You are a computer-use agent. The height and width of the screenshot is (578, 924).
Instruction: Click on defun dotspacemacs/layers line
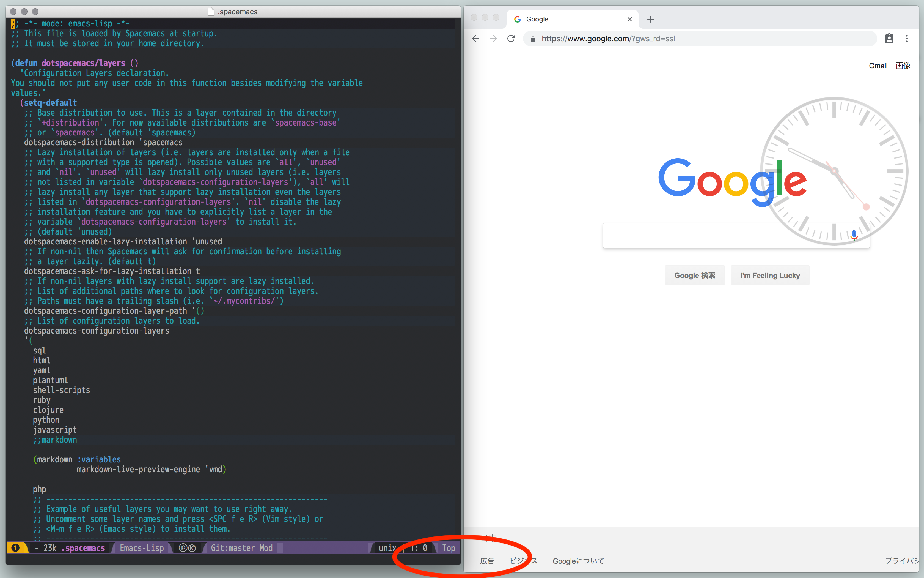75,63
